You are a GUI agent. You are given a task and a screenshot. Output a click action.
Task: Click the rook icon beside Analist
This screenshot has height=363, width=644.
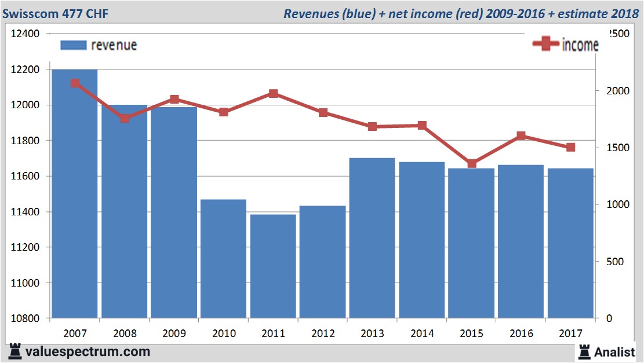584,352
